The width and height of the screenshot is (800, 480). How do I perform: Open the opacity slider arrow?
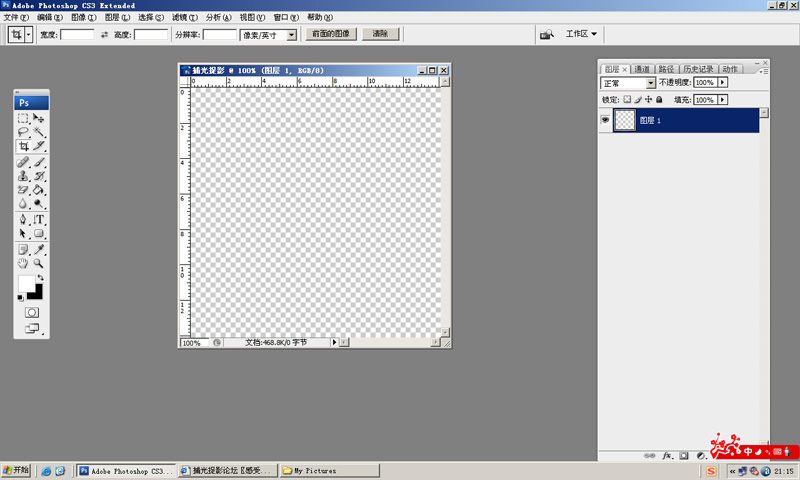pyautogui.click(x=722, y=82)
